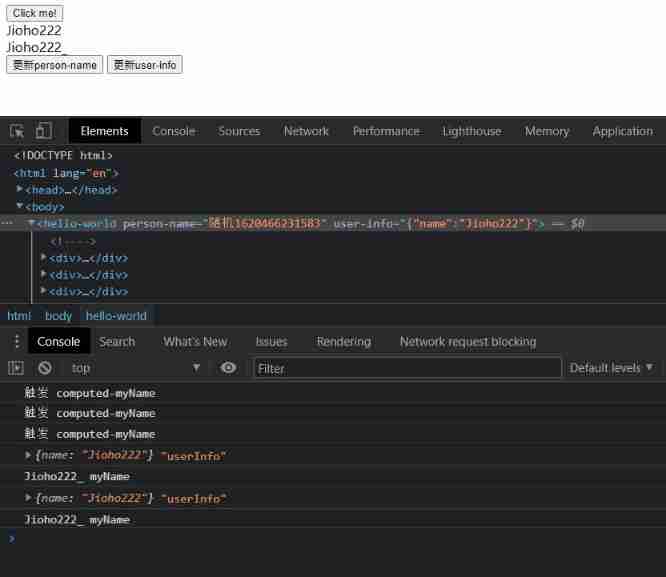Expand the head element node

pos(20,190)
